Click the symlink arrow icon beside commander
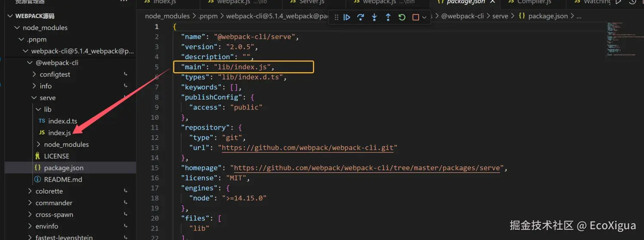This screenshot has height=240, width=644. pyautogui.click(x=126, y=203)
